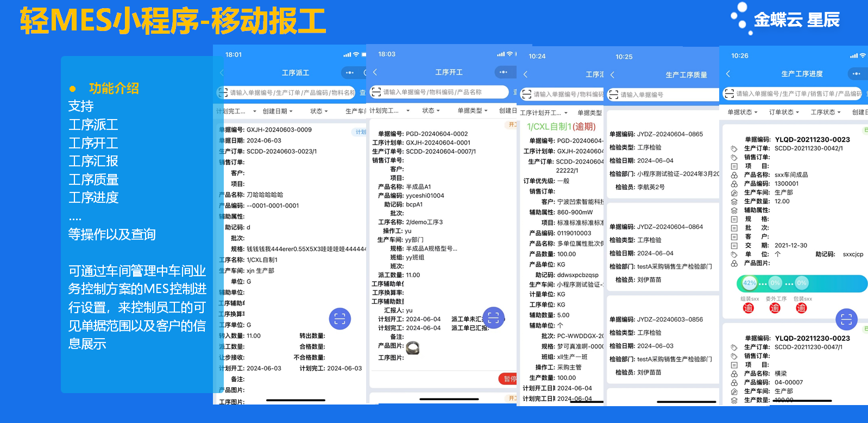Tap scan icon in 10:24 screen search bar
This screenshot has width=868, height=423.
click(x=526, y=94)
